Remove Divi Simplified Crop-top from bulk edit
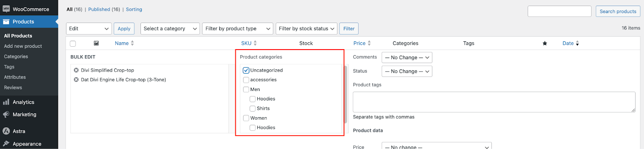 click(76, 70)
